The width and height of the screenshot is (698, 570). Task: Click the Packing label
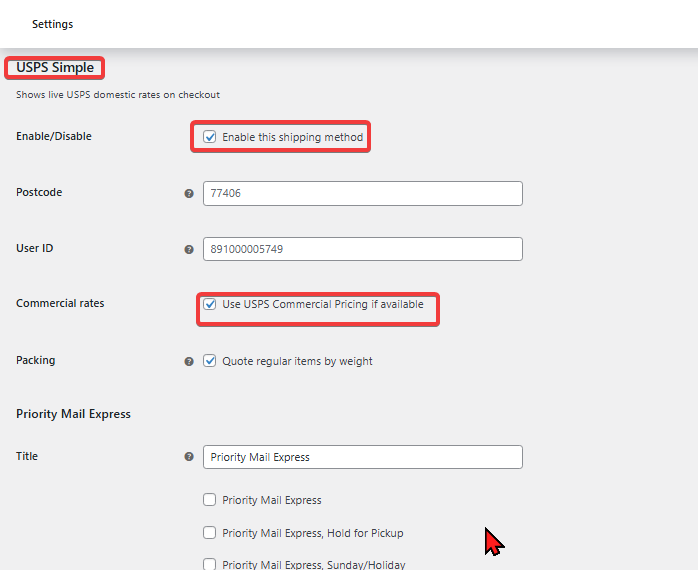coord(36,360)
